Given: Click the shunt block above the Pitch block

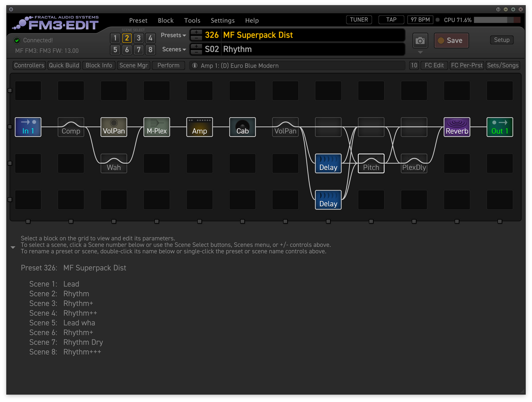Looking at the screenshot, I should tap(371, 127).
